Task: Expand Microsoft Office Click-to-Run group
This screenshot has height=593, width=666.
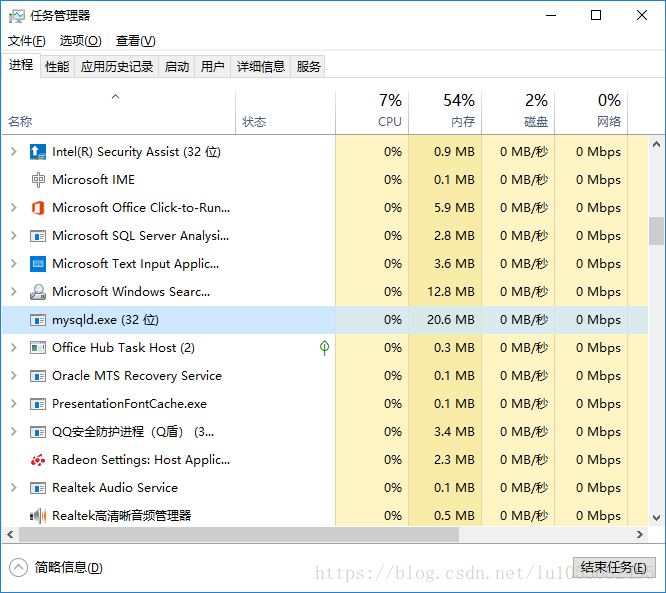Action: coord(14,208)
